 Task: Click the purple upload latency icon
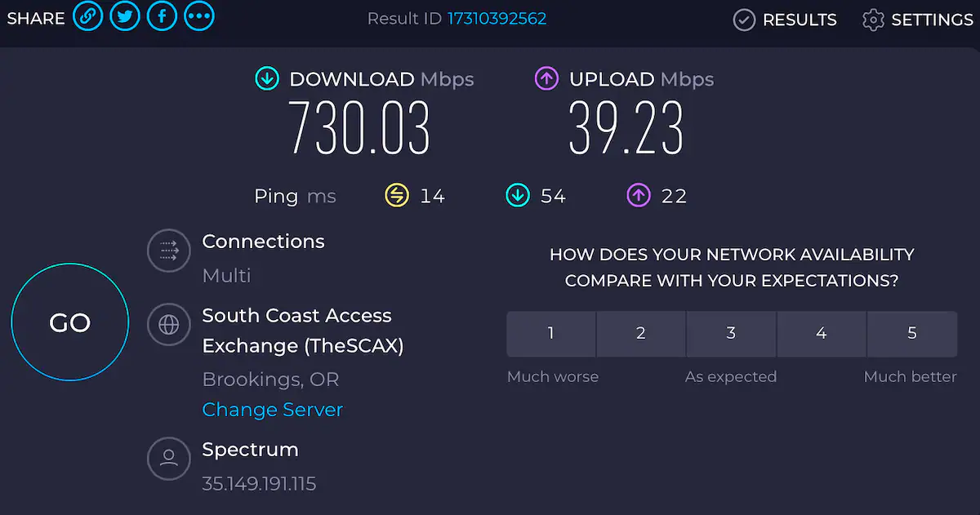click(639, 196)
